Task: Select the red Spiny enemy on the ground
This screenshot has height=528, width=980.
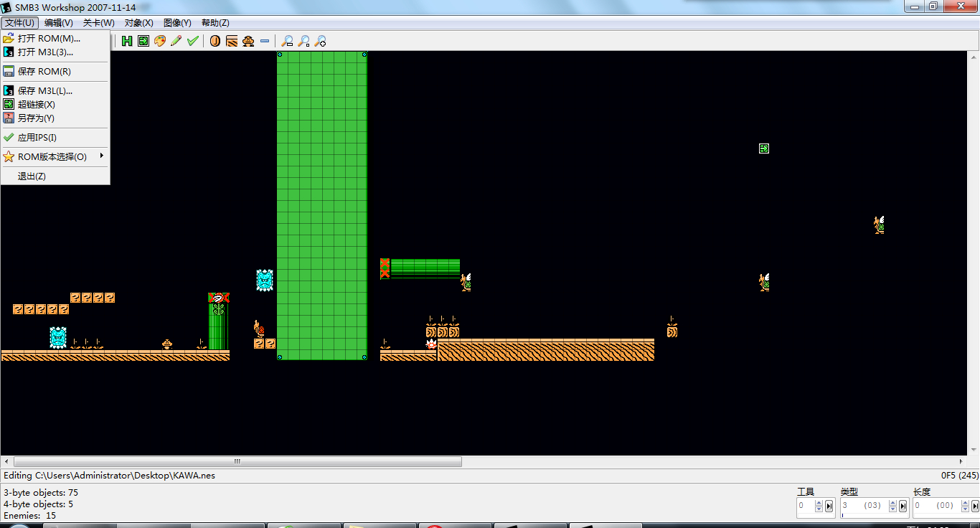Action: 431,344
